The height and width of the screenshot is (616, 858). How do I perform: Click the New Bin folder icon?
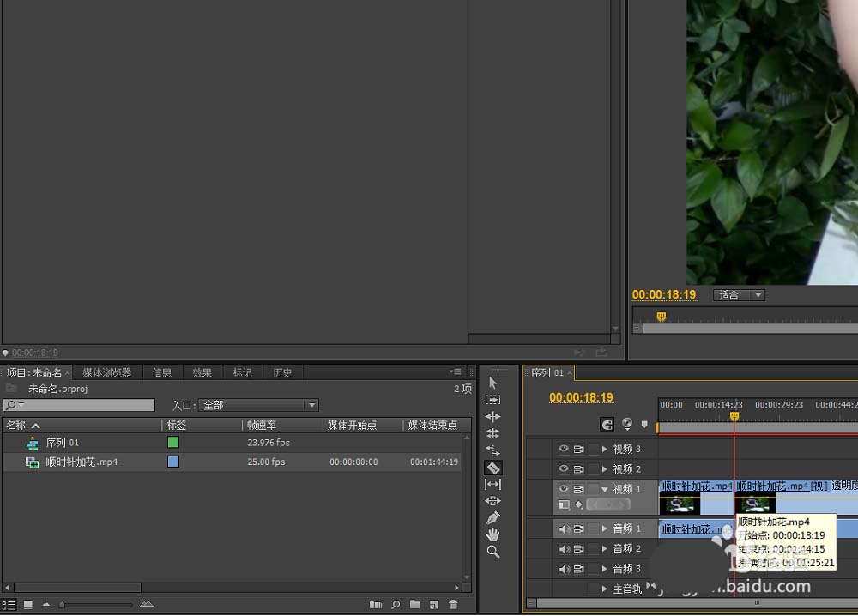pos(415,605)
